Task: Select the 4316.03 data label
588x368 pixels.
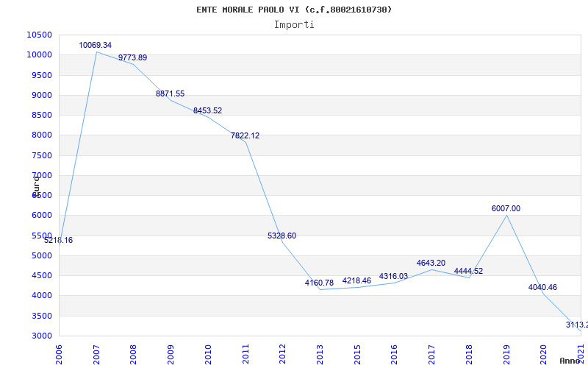Action: point(393,277)
